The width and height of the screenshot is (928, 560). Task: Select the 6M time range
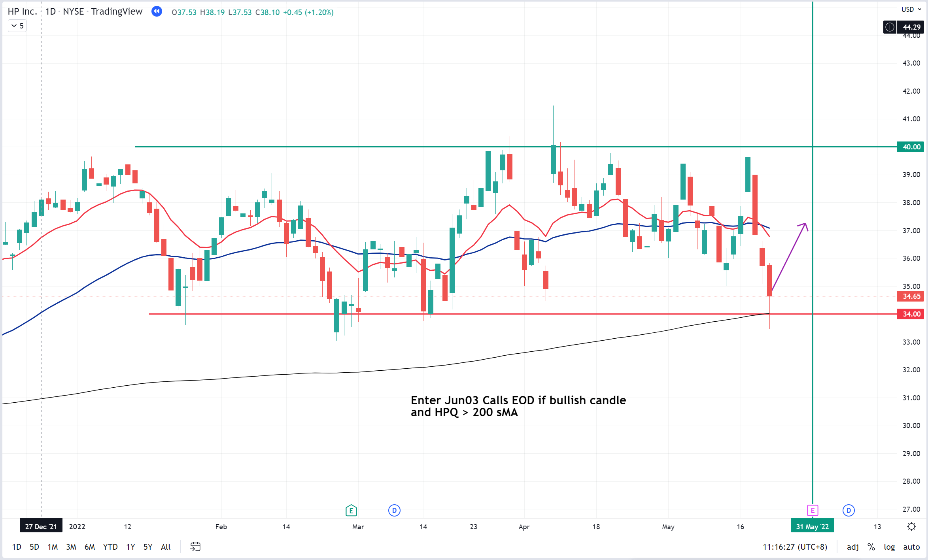(x=90, y=547)
